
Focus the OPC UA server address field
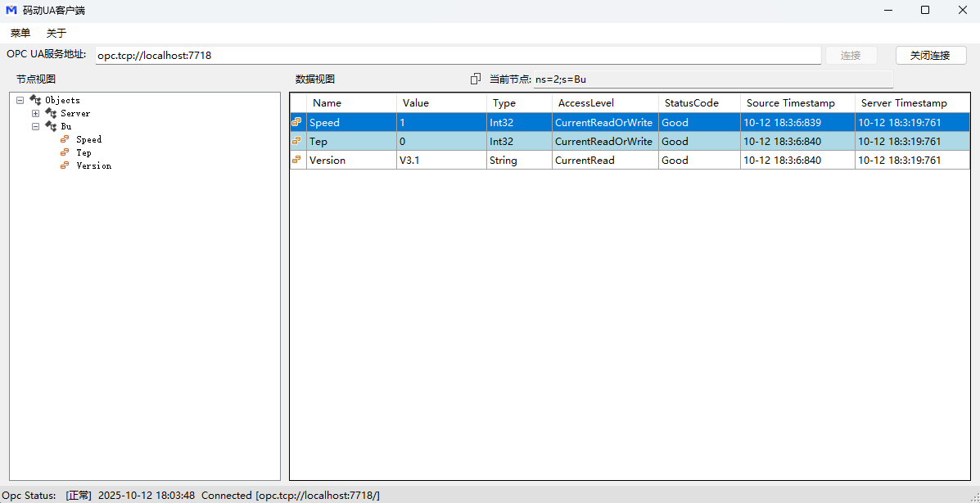click(x=457, y=56)
